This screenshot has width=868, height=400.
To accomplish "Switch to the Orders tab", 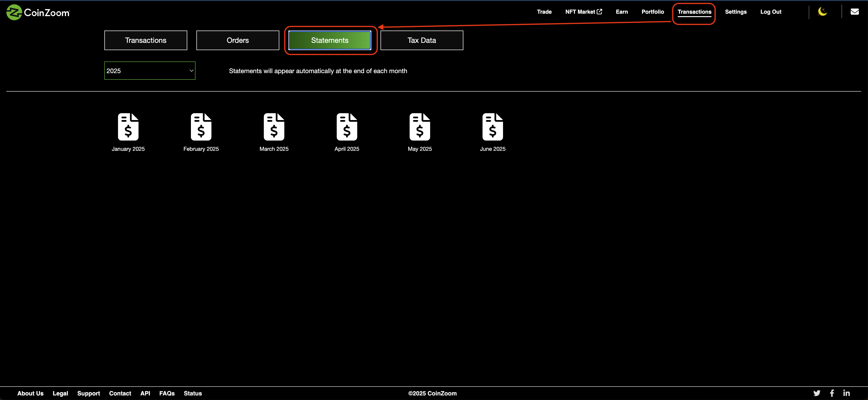I will pyautogui.click(x=238, y=41).
